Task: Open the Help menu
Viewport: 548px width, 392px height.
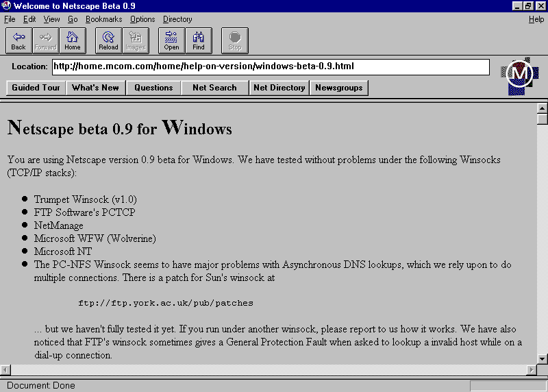Action: 536,19
